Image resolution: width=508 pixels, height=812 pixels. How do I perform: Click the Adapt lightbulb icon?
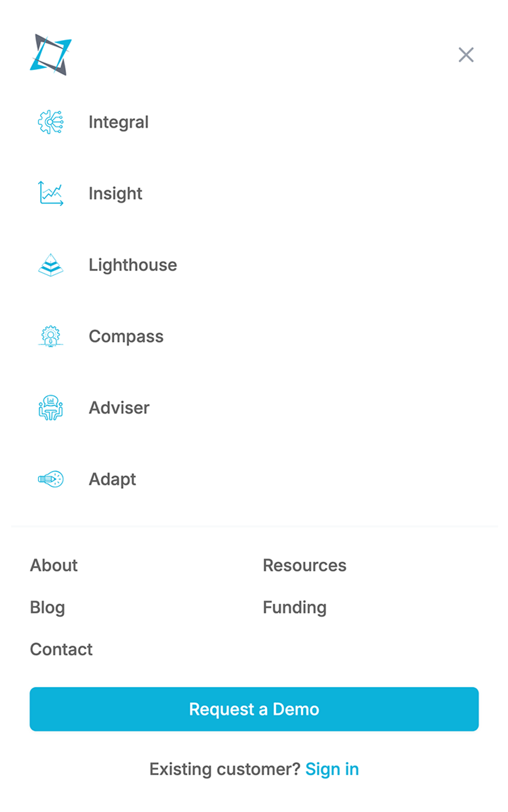click(51, 479)
